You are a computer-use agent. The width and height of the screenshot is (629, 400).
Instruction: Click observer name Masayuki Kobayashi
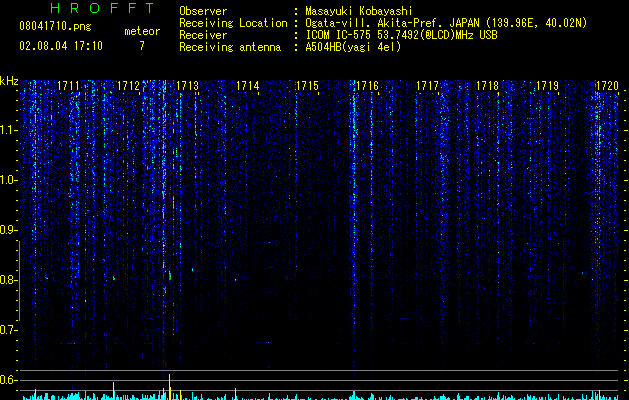pos(359,11)
